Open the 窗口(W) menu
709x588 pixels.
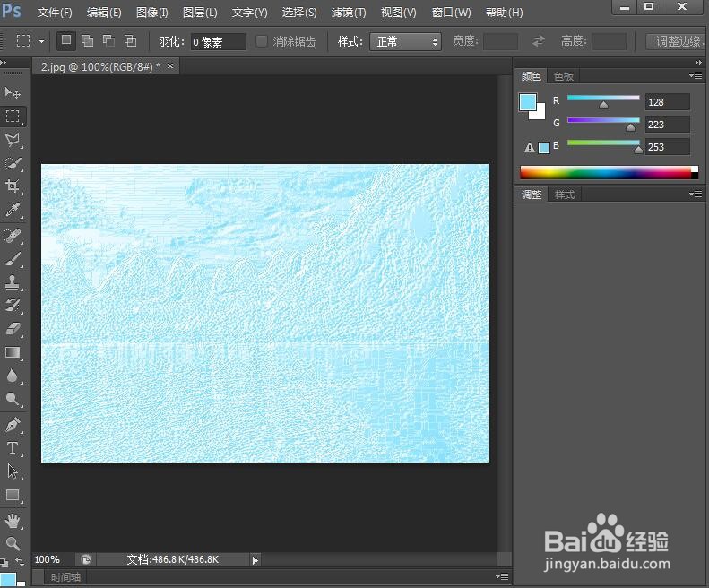[451, 13]
